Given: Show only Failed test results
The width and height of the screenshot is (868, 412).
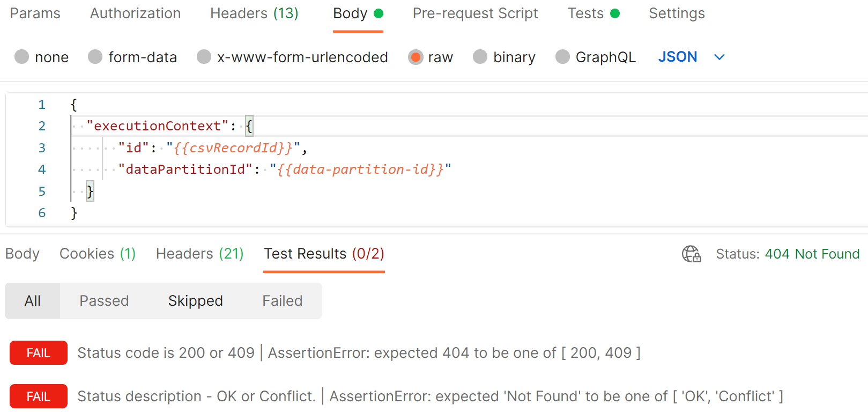Looking at the screenshot, I should (x=283, y=301).
